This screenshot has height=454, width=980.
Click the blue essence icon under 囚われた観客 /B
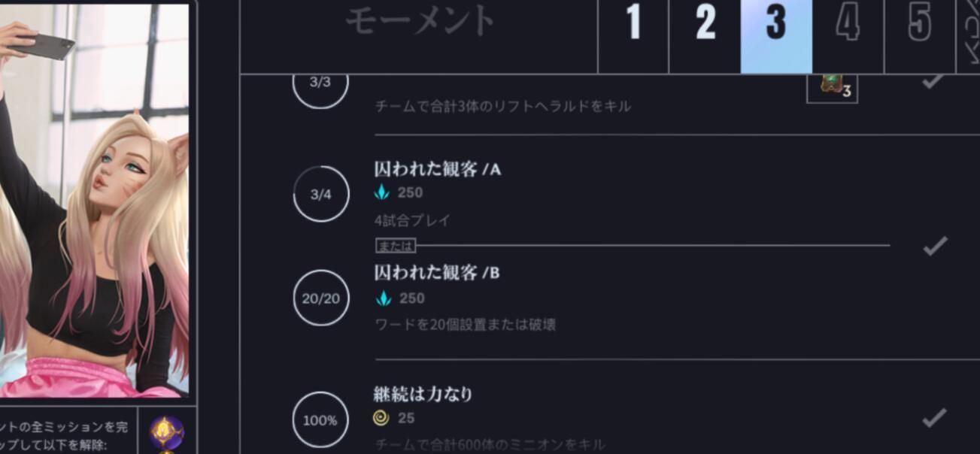[x=384, y=298]
